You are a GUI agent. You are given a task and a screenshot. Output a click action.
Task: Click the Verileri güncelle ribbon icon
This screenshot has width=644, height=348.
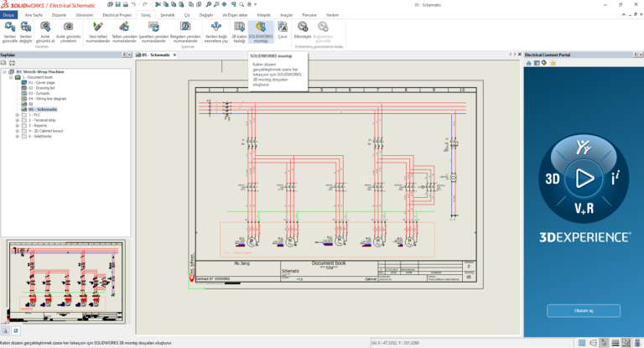tap(10, 28)
